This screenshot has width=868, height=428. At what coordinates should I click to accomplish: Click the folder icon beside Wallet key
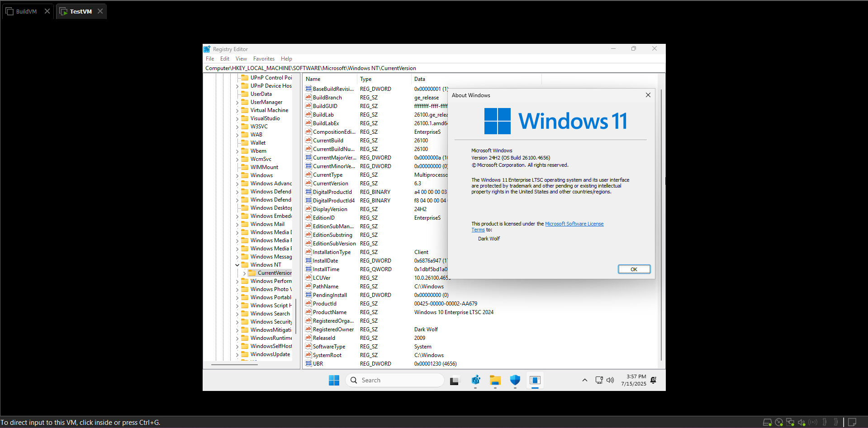tap(245, 143)
